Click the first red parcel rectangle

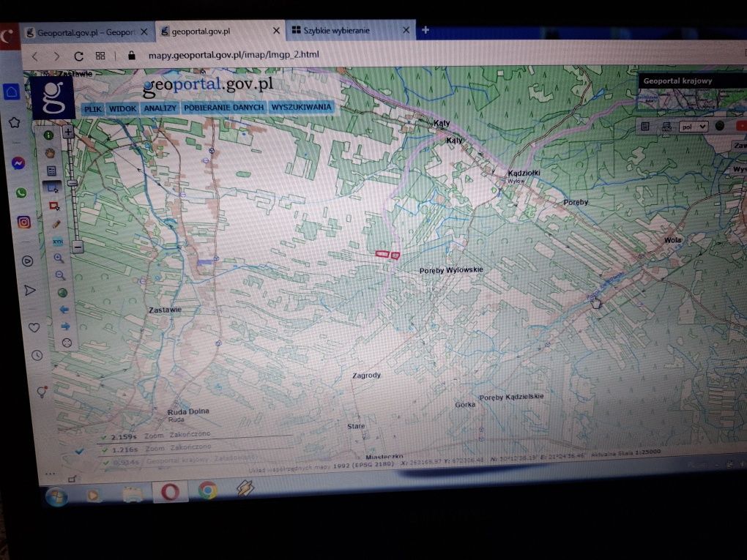pyautogui.click(x=382, y=254)
